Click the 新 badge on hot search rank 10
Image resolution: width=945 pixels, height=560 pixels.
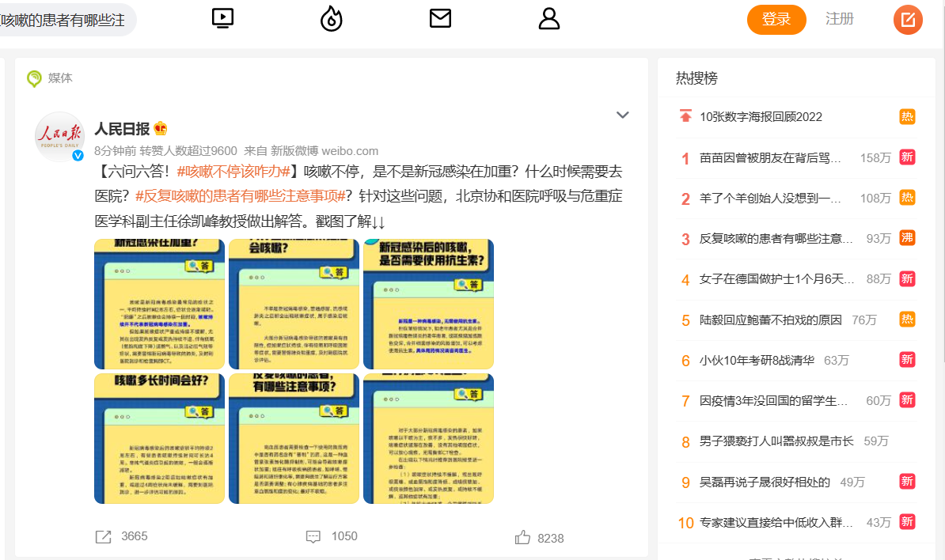coord(907,521)
